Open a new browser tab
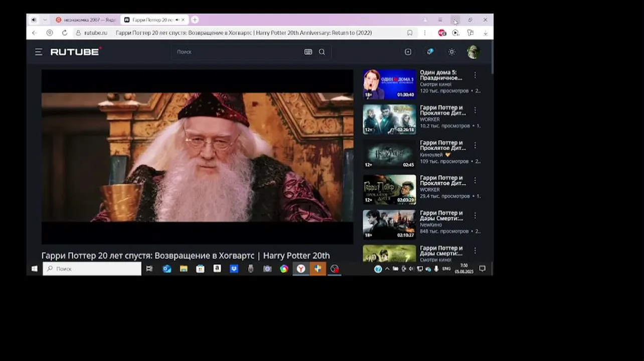This screenshot has width=644, height=361. [x=195, y=20]
